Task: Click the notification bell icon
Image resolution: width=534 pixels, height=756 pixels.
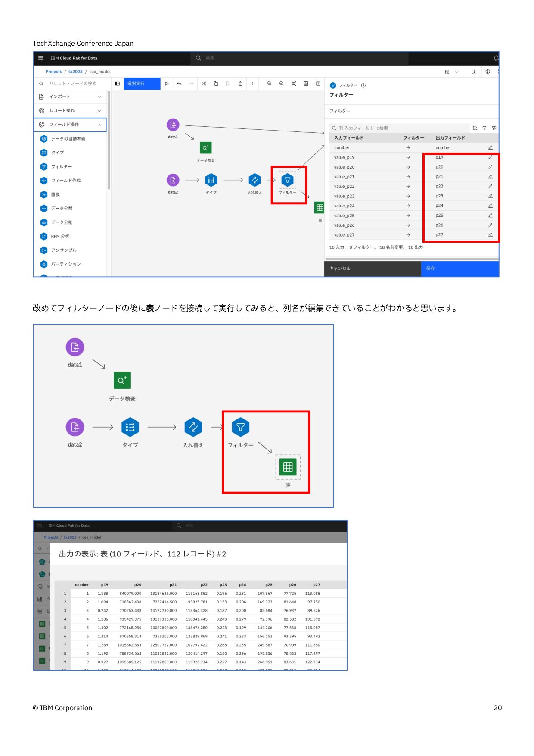Action: (496, 58)
